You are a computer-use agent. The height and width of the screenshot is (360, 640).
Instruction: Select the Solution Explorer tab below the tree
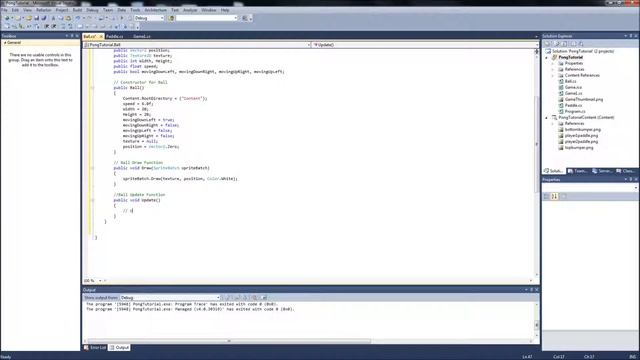tap(553, 171)
